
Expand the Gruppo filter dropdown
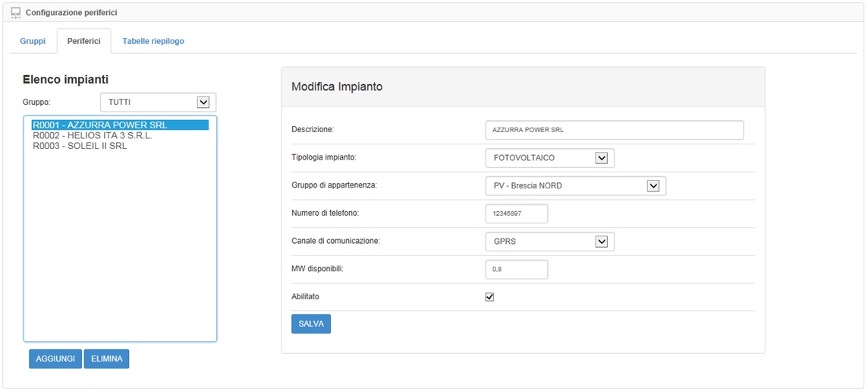158,102
